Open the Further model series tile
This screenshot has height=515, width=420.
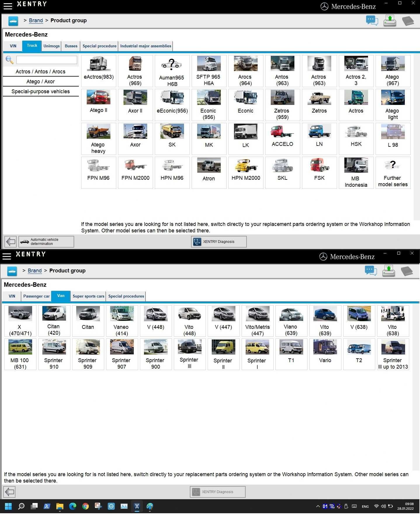click(393, 172)
